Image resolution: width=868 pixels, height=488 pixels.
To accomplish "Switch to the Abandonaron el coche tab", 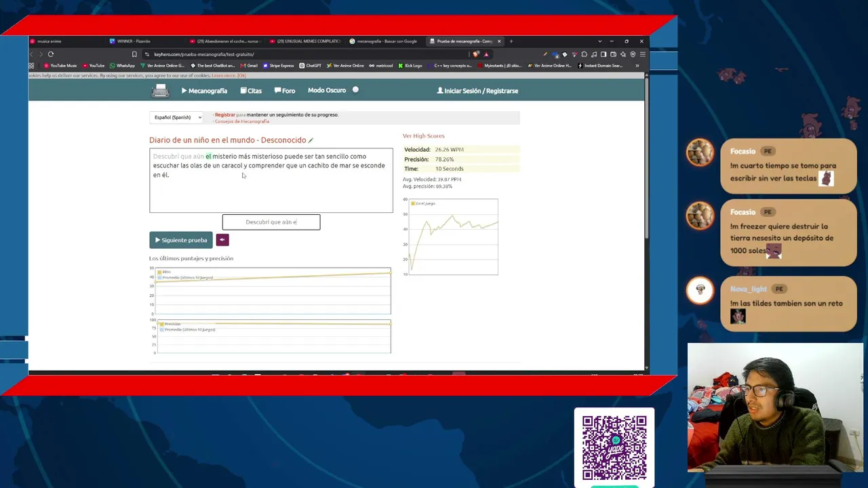I will [x=225, y=41].
